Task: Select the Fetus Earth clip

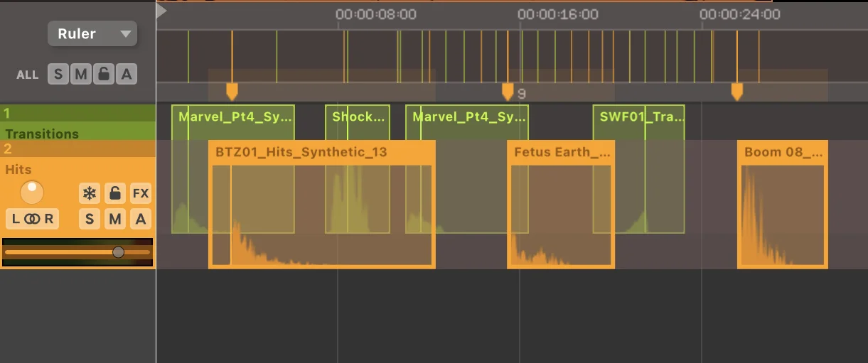Action: (x=561, y=205)
